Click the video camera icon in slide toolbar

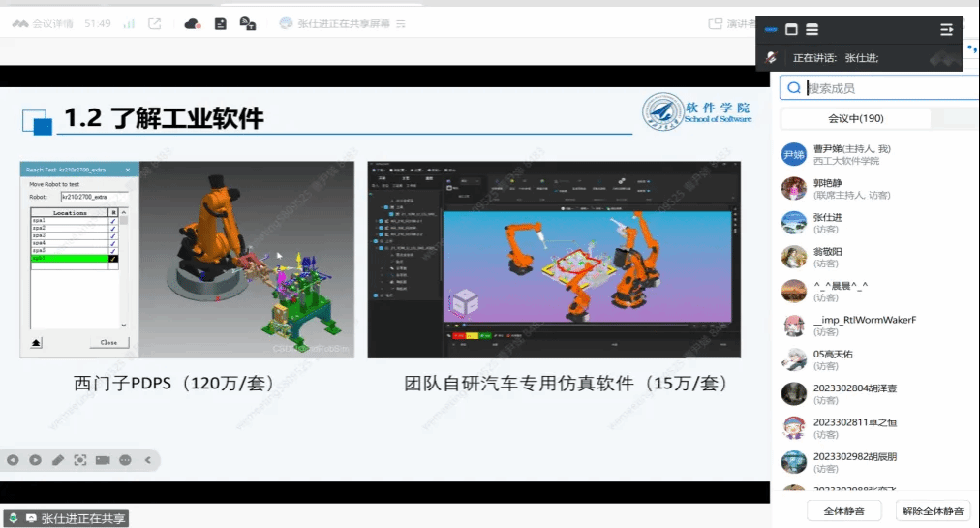point(103,460)
